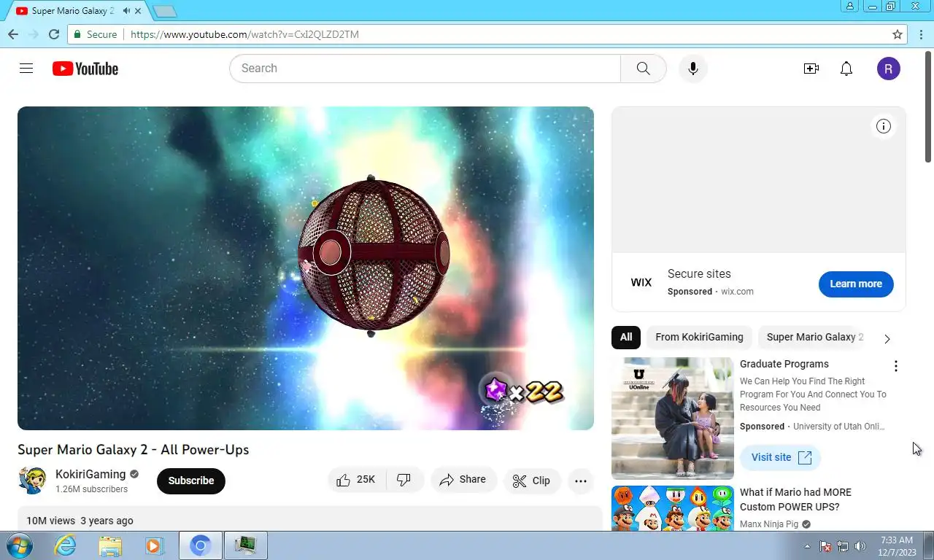
Task: Click Visit site on Graduate Programs ad
Action: coord(781,457)
